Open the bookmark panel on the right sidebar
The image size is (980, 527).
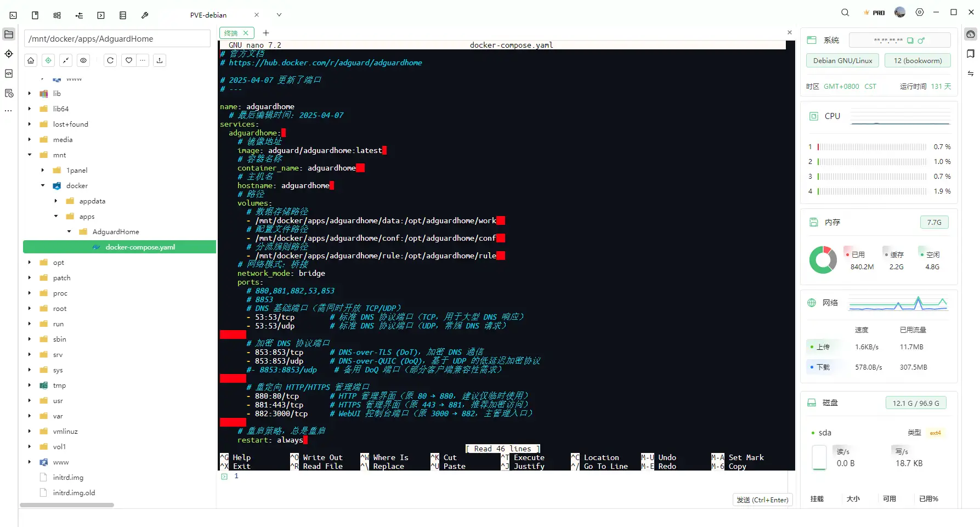click(x=971, y=54)
